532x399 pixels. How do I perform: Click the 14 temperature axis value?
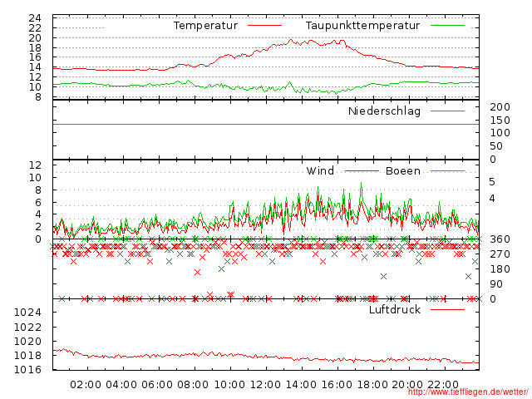point(35,67)
